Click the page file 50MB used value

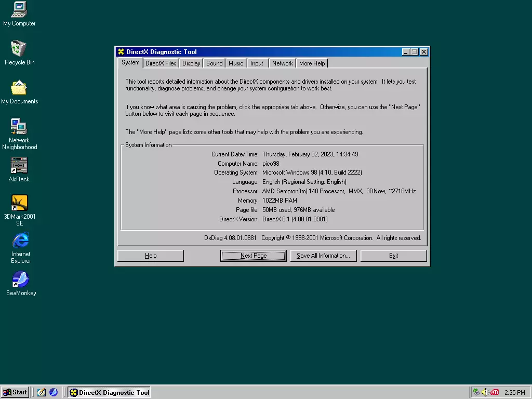click(299, 210)
